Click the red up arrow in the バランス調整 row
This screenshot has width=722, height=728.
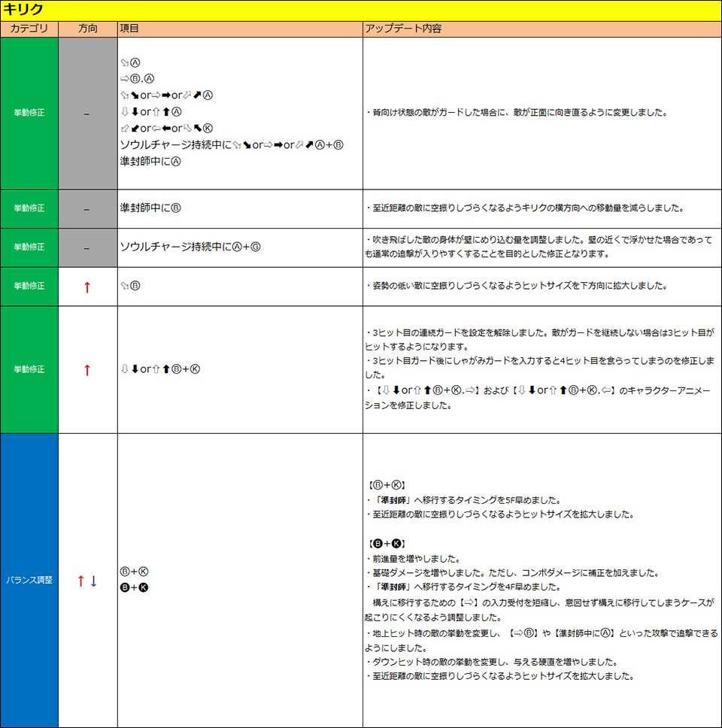80,581
